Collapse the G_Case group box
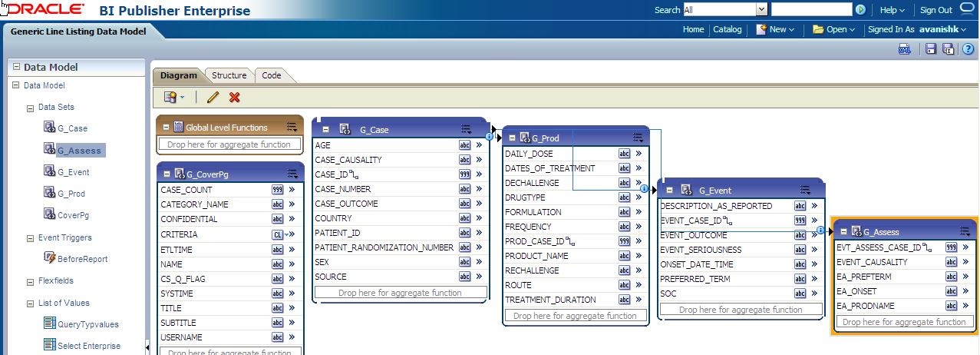980x355 pixels. point(325,130)
